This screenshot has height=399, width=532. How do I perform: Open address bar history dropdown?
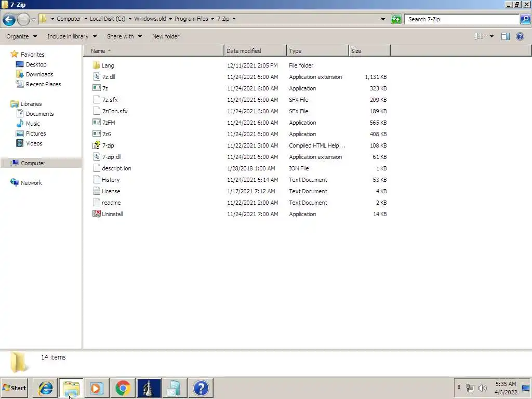pyautogui.click(x=383, y=19)
